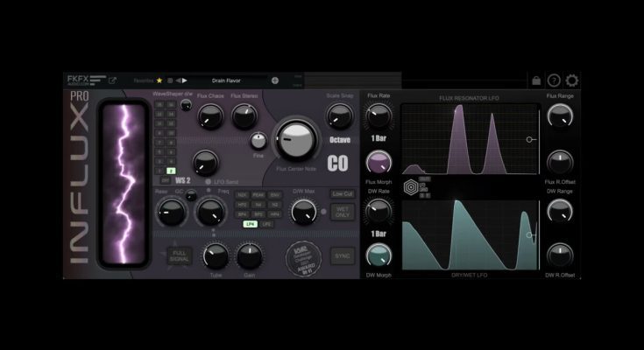Toggle the WET ONLY button
This screenshot has height=350, width=644.
342,211
